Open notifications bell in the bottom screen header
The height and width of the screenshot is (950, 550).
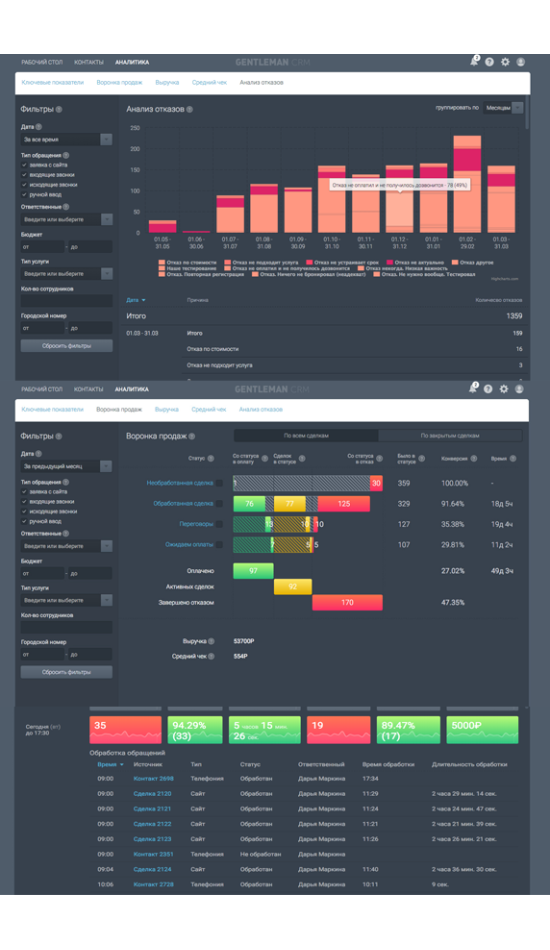(x=473, y=388)
